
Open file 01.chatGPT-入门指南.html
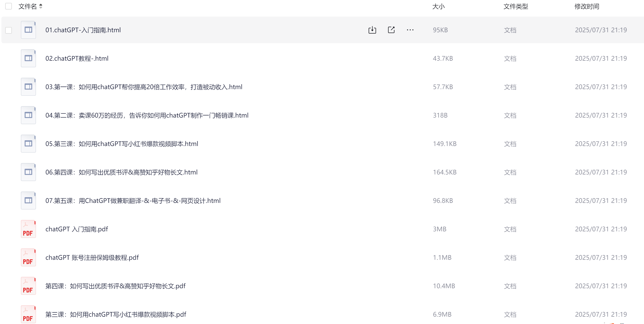[x=83, y=30]
